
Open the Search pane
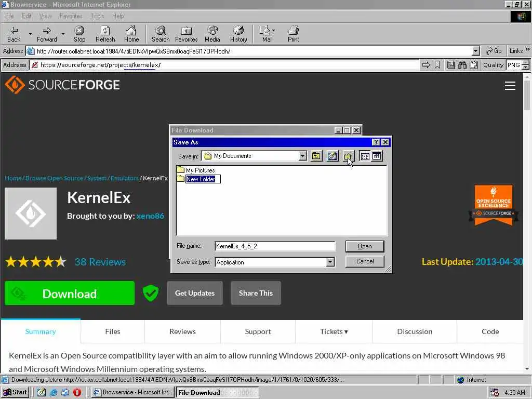161,34
